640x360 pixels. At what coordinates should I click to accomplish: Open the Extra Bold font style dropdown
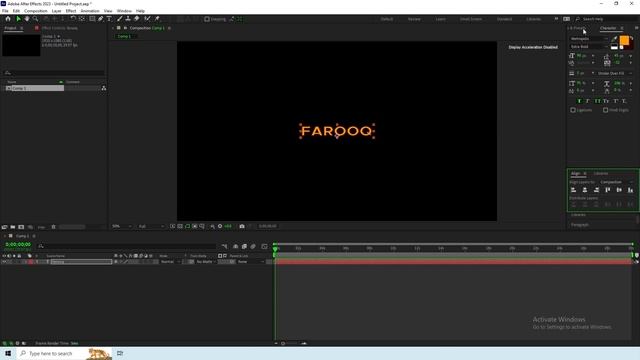[x=589, y=47]
